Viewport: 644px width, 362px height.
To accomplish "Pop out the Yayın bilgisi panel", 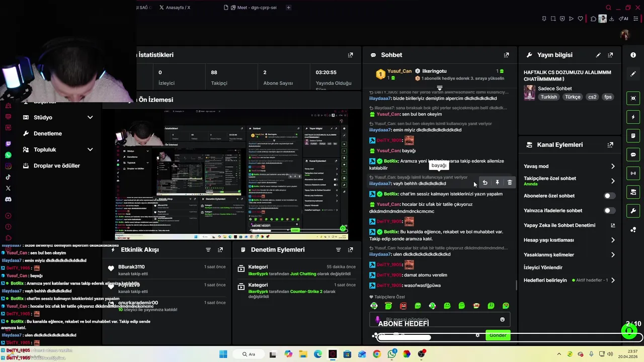I will click(x=610, y=55).
